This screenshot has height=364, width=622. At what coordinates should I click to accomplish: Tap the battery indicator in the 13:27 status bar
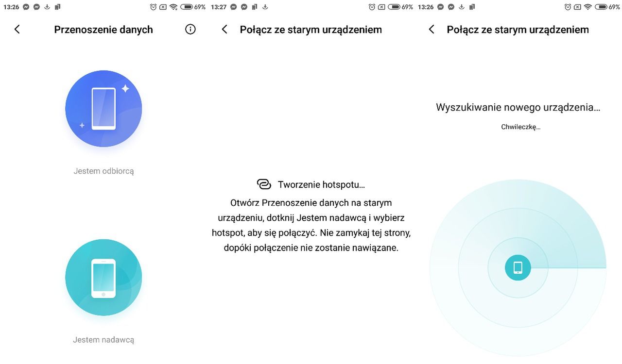(394, 7)
